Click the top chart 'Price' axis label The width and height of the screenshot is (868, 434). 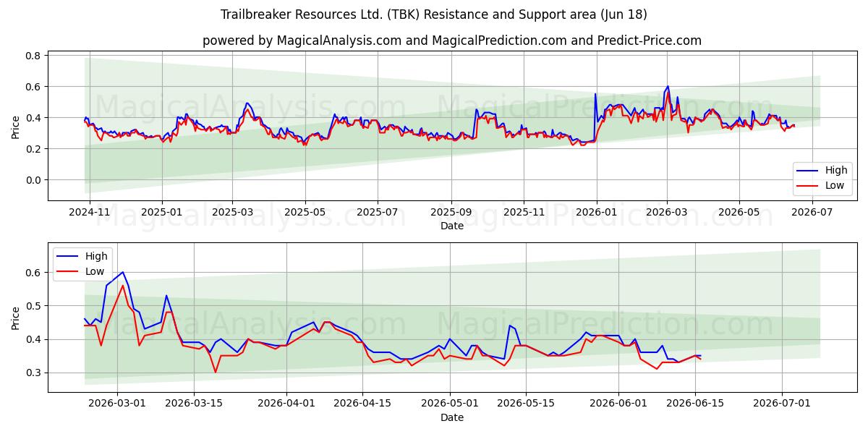16,127
